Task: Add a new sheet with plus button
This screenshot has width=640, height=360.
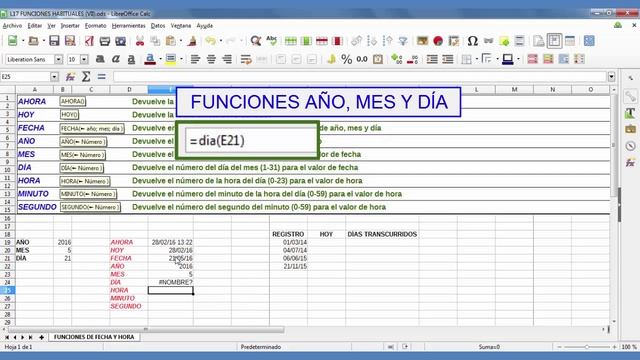Action: 41,338
